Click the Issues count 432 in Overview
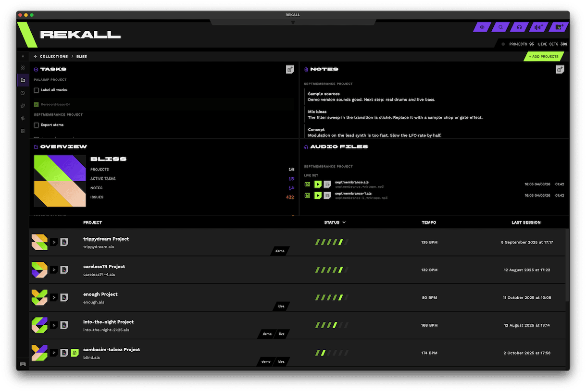Viewport: 586px width, 392px height. coord(290,197)
